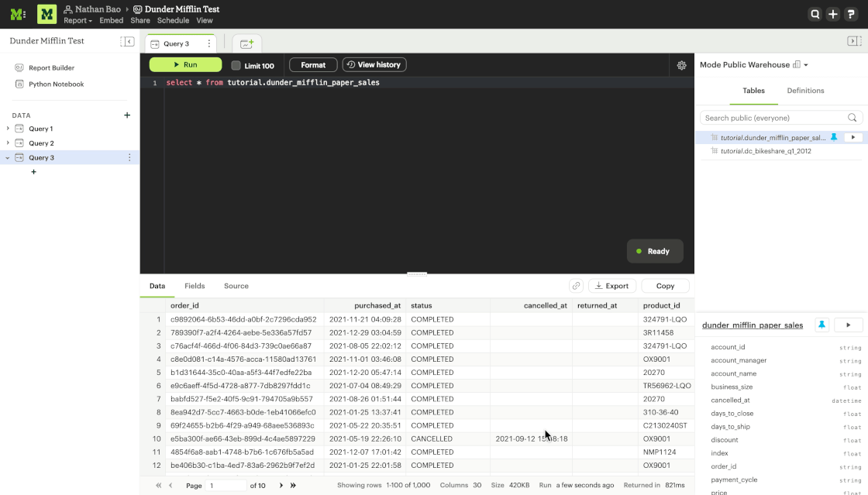Collapse the right schema panel icon
Viewport: 868px width, 495px height.
pyautogui.click(x=854, y=41)
